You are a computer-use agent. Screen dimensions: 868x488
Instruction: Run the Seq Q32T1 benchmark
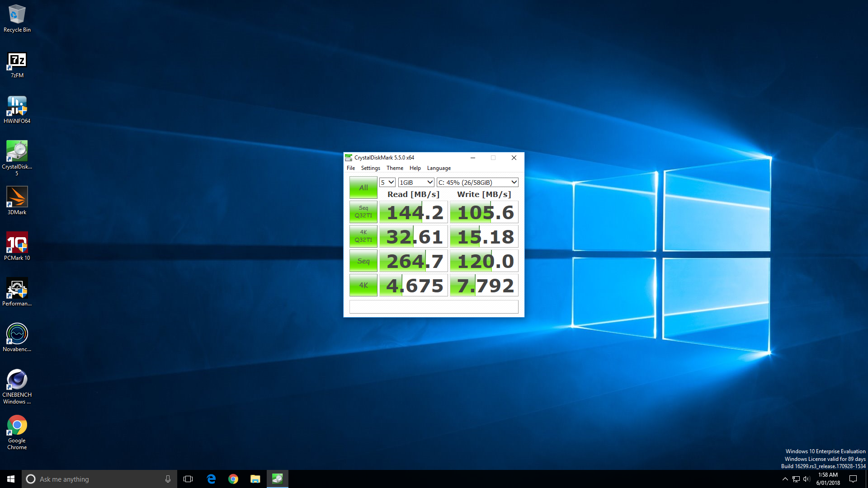pyautogui.click(x=363, y=212)
